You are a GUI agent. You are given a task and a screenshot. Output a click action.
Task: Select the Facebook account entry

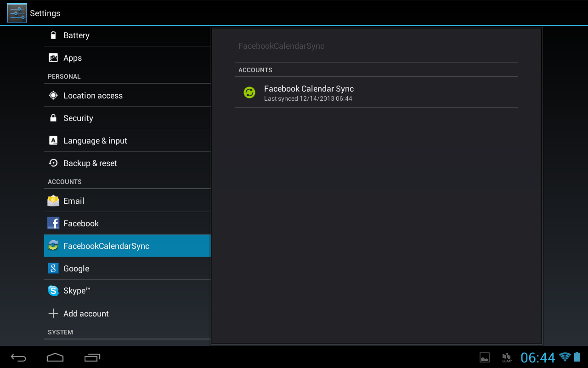pyautogui.click(x=127, y=224)
